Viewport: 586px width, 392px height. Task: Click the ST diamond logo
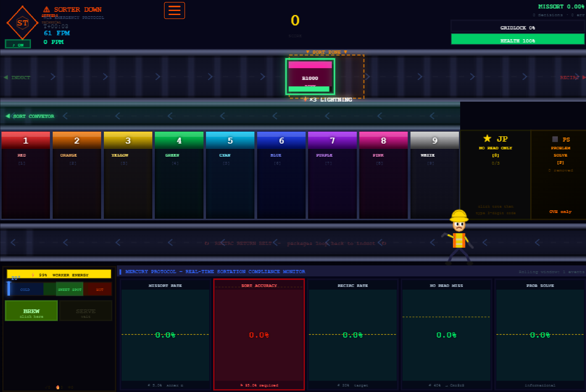[22, 23]
